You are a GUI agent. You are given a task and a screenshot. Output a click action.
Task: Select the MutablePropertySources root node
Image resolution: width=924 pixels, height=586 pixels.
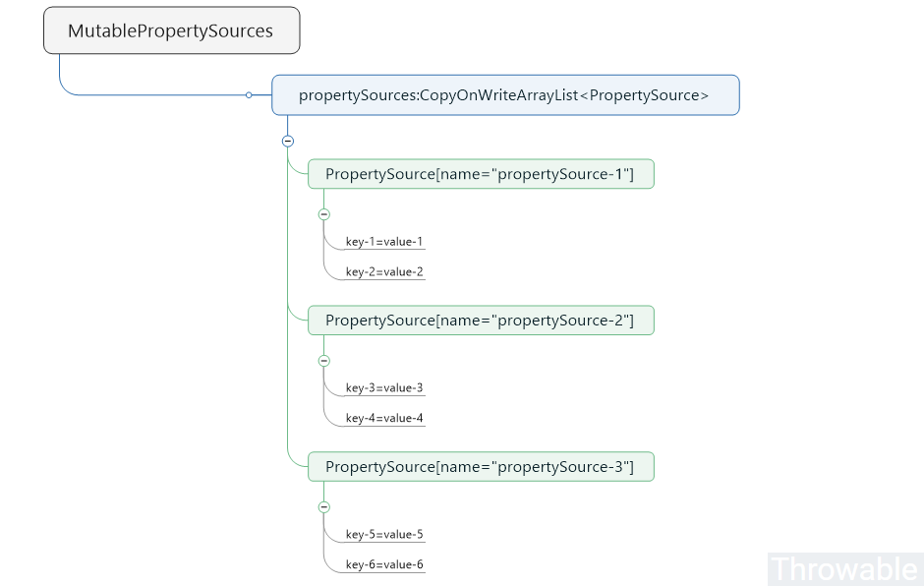171,30
